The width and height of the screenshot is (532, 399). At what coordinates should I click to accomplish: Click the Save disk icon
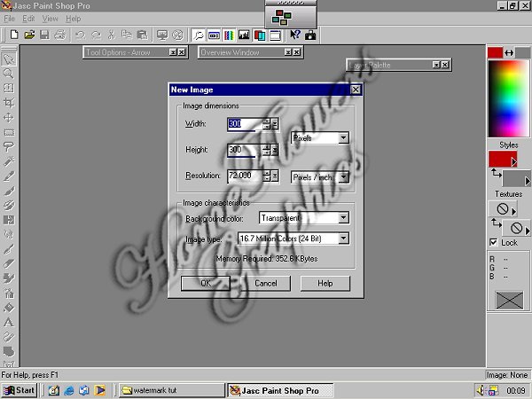[44, 35]
